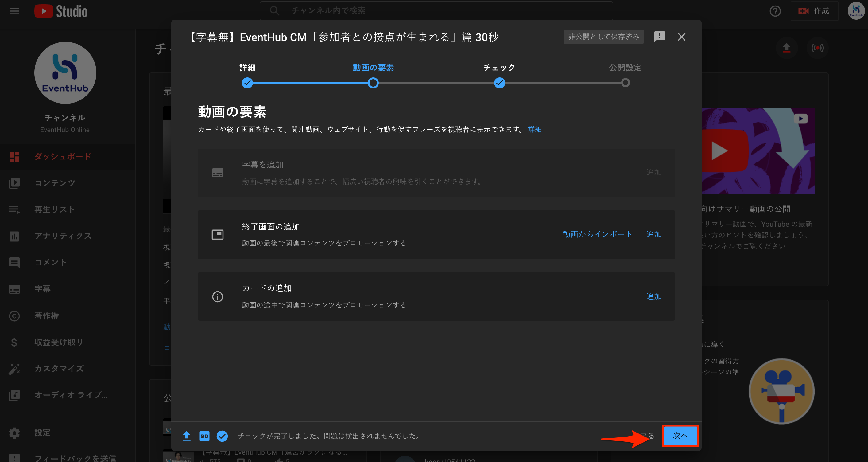Click 動画からインポート for end screen
868x462 pixels.
point(597,234)
